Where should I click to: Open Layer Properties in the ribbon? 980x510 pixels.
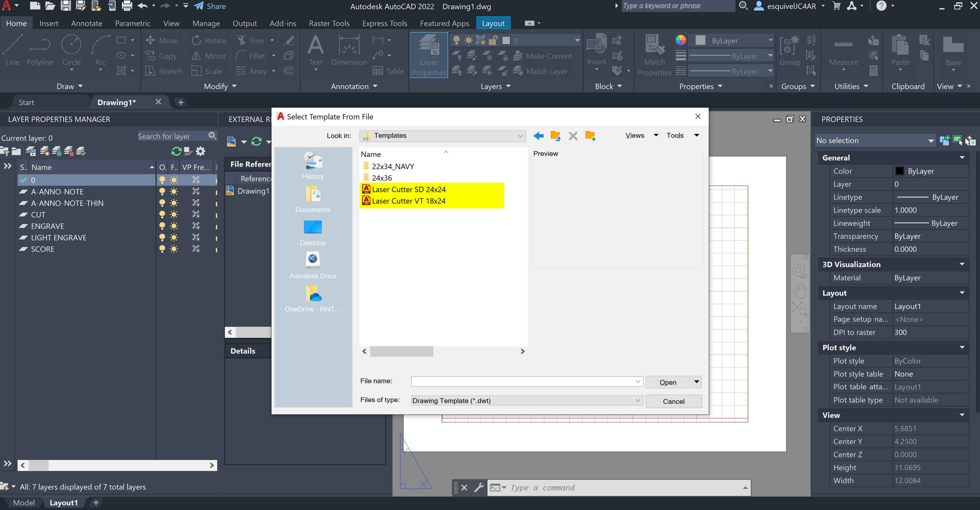pos(429,55)
